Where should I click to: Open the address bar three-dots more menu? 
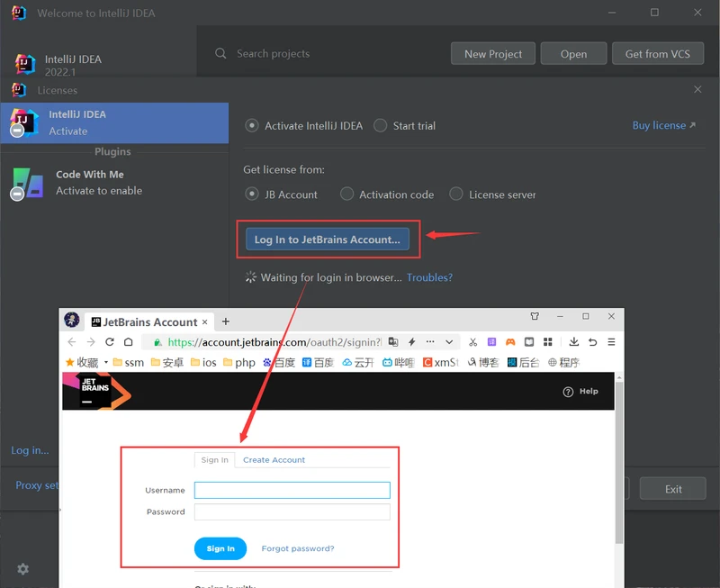[429, 342]
